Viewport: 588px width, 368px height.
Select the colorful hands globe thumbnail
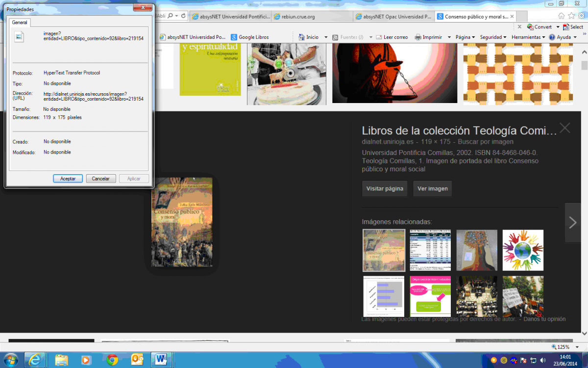523,250
